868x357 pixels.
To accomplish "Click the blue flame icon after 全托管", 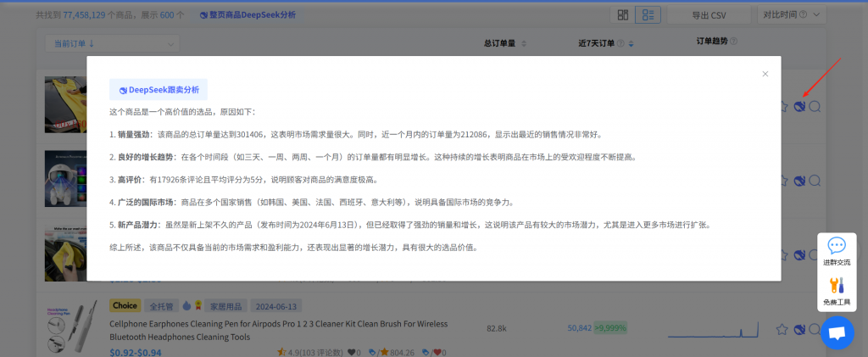I will coord(186,305).
